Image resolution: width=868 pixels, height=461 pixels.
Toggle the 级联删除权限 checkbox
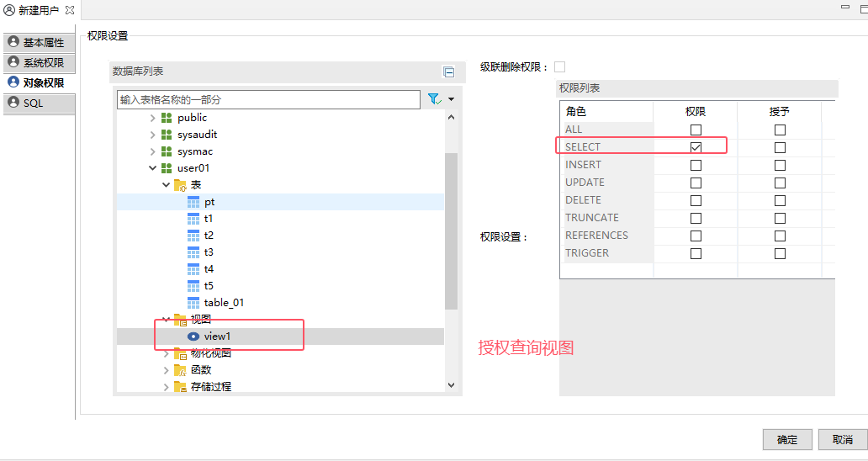[x=559, y=67]
